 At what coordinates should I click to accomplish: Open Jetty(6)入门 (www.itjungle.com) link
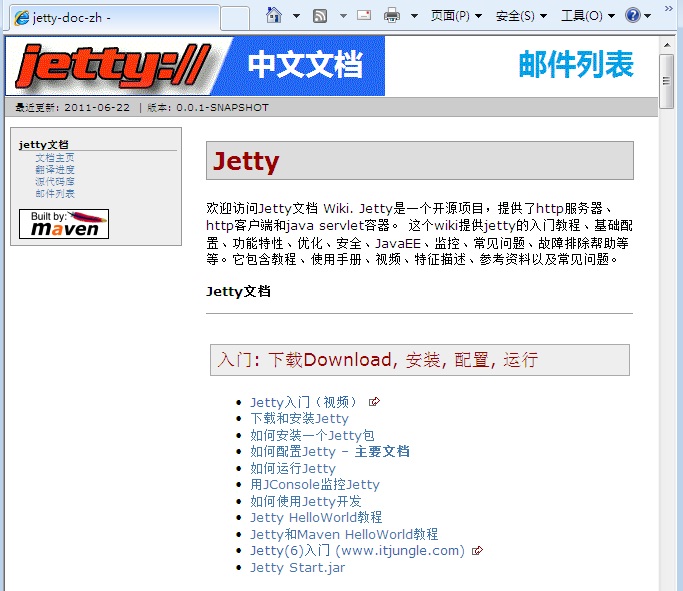pos(358,551)
